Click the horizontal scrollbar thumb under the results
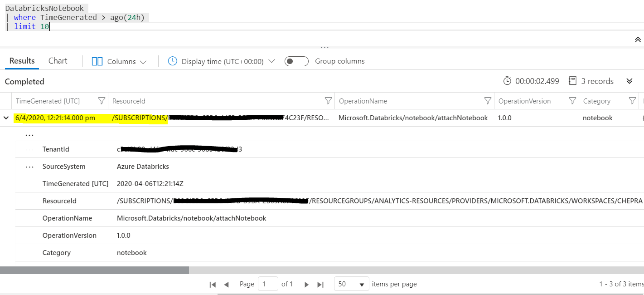 pos(94,270)
